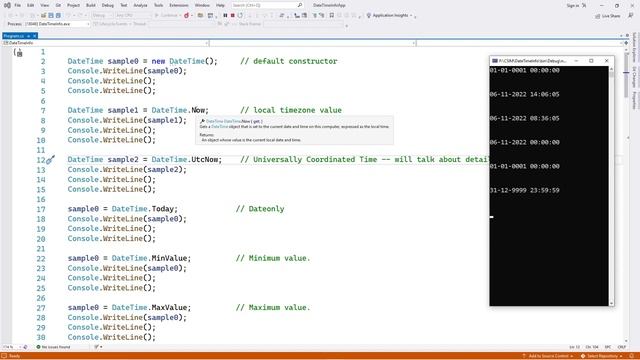This screenshot has height=360, width=640.
Task: Click Select Repository in status bar
Action: [x=602, y=356]
